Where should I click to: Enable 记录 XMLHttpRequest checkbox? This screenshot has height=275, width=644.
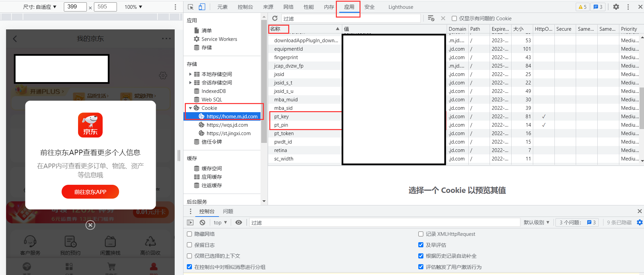click(x=421, y=234)
